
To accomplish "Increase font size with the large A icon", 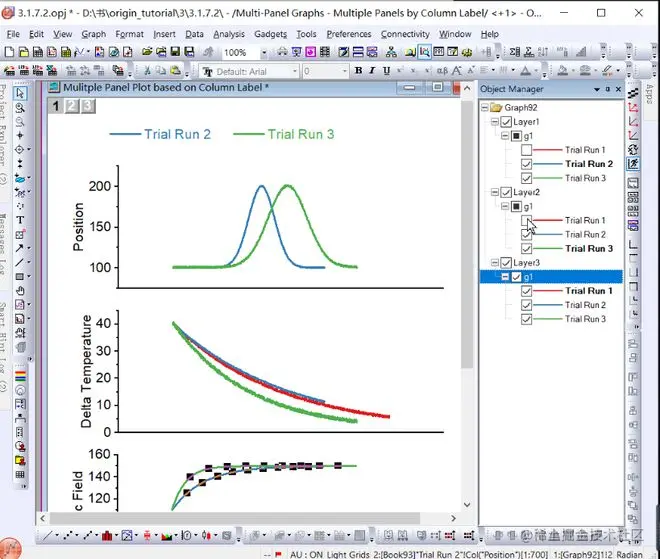I will click(x=457, y=71).
